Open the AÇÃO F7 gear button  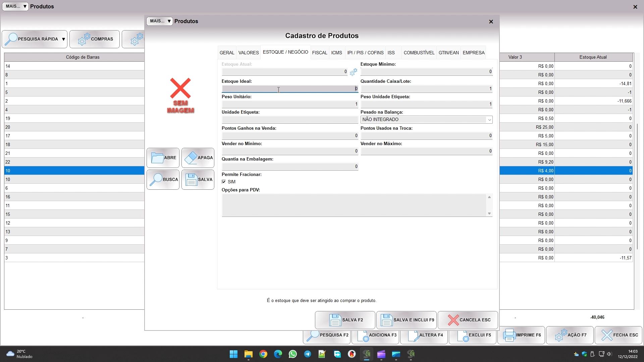[x=570, y=335]
